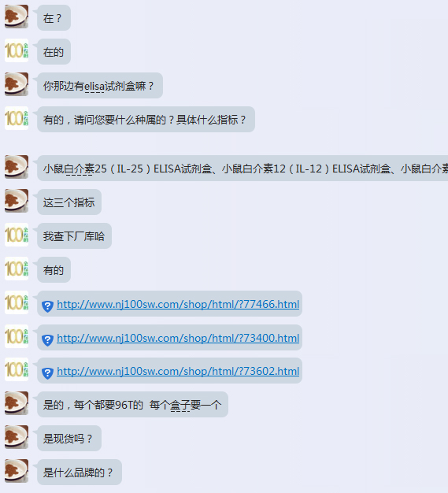The image size is (448, 493).
Task: Open the link ending in 73400.html
Action: click(x=178, y=338)
